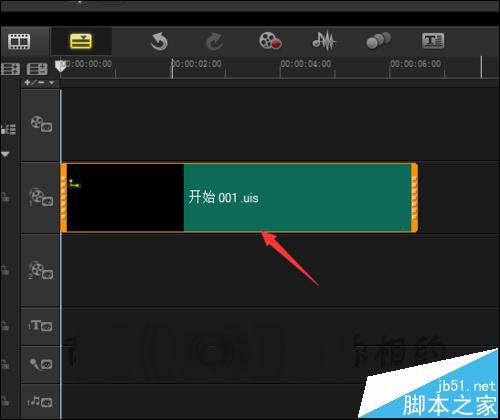Click second filmstrip icon beside the ruler
The image size is (500, 420).
coord(37,69)
